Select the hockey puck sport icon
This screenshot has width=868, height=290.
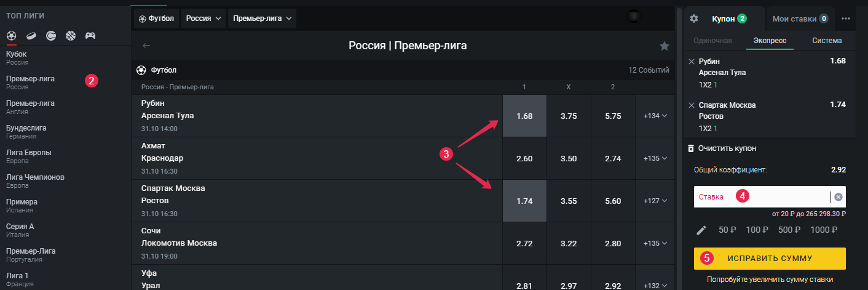click(x=31, y=36)
